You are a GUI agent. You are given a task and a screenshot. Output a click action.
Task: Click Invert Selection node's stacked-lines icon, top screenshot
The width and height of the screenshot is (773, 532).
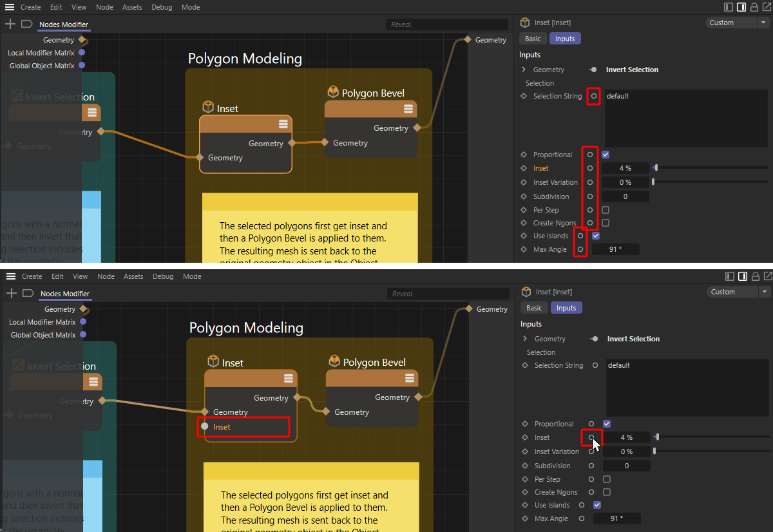[92, 113]
